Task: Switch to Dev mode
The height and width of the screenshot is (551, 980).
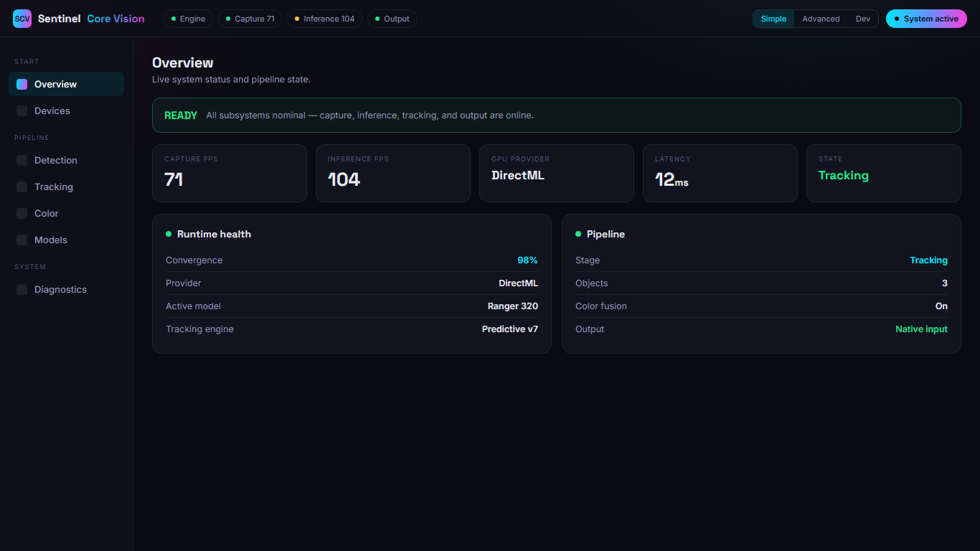Action: click(863, 19)
